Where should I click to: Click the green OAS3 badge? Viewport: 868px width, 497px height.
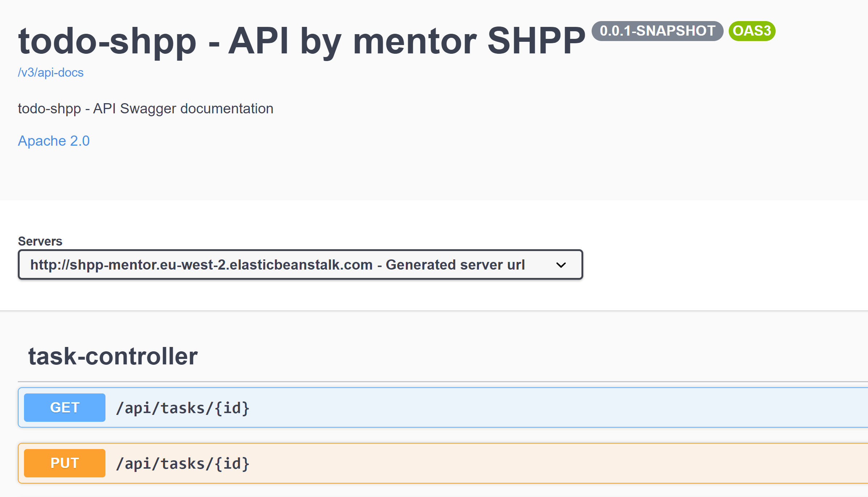[752, 31]
